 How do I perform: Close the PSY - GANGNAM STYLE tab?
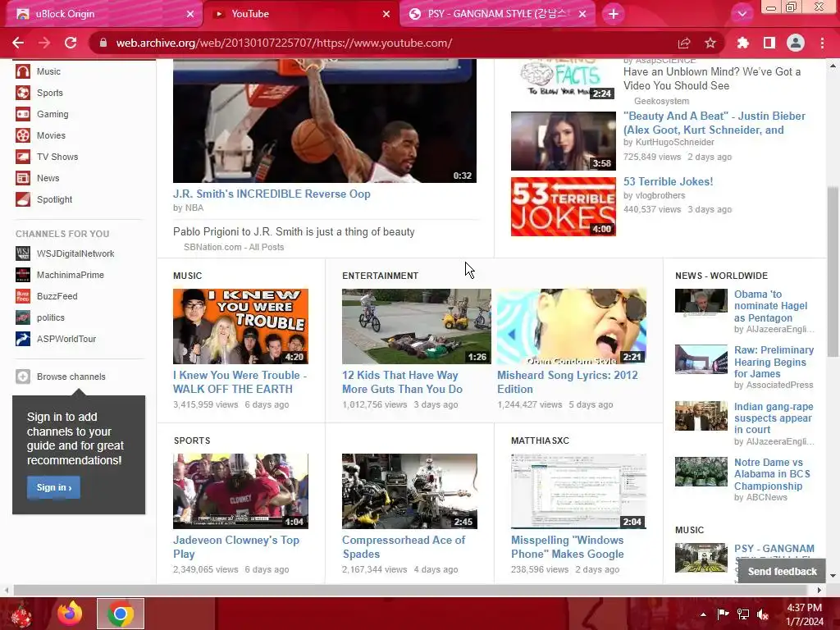point(583,14)
